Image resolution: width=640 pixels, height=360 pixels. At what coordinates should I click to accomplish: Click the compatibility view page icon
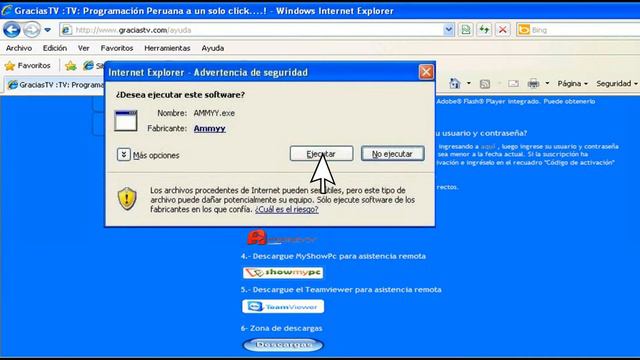(x=466, y=30)
